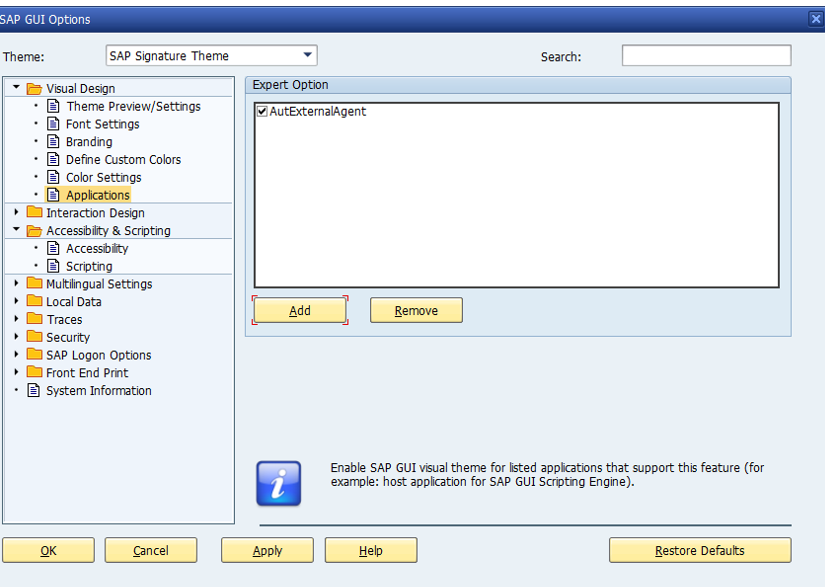
Task: Click the Remove button
Action: click(416, 310)
